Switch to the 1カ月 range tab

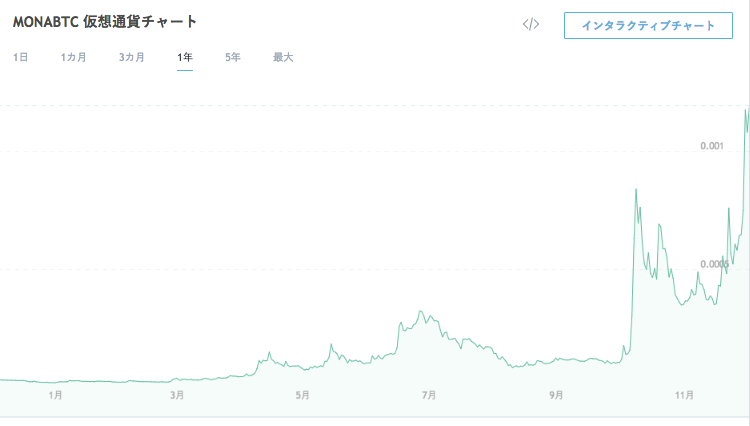[x=73, y=57]
